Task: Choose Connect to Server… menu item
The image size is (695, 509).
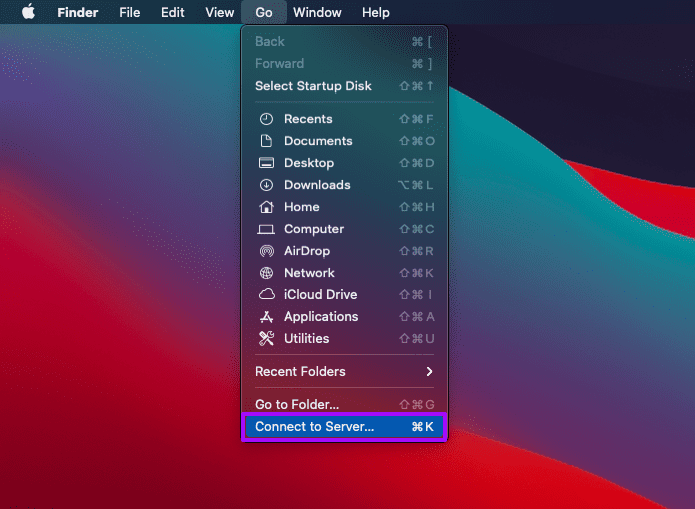Action: (x=344, y=427)
